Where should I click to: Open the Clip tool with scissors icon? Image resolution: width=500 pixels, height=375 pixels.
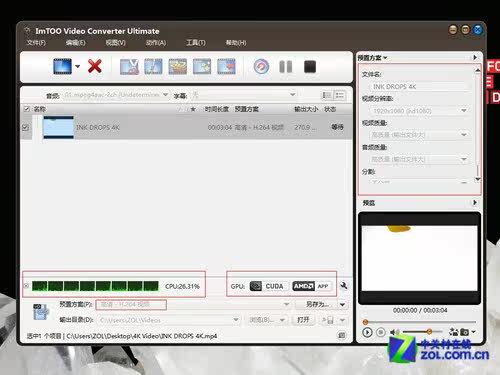click(x=129, y=66)
